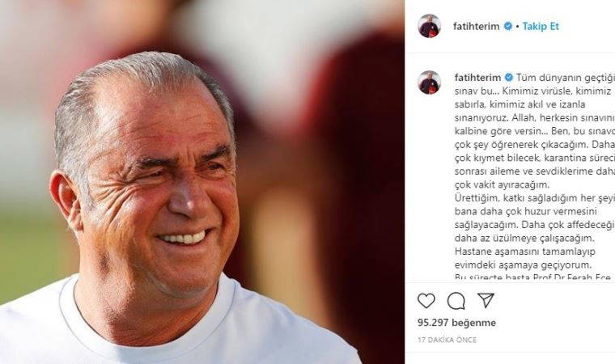Image resolution: width=615 pixels, height=364 pixels.
Task: Open fatihterim profile from caption username
Action: 477,78
